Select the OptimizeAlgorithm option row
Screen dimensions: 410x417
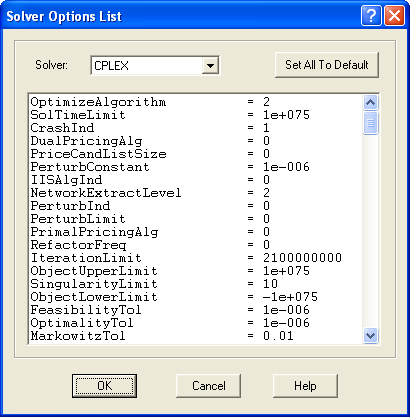[x=196, y=102]
